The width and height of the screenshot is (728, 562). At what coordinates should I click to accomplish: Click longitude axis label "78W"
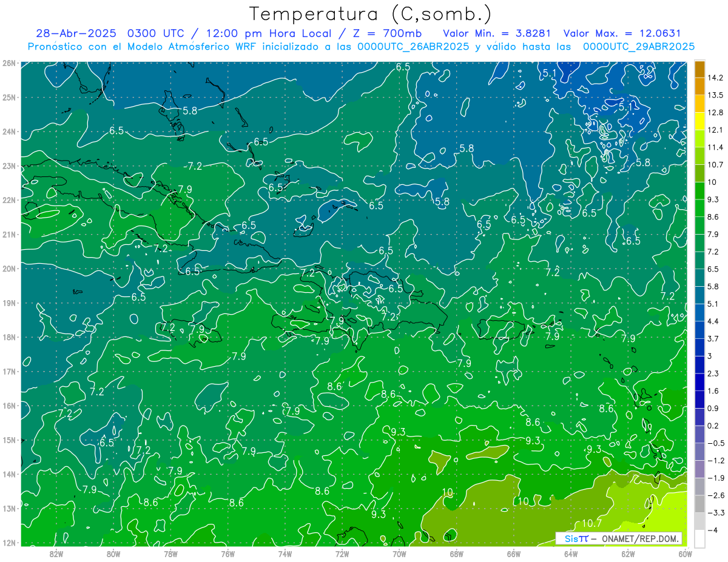[x=170, y=553]
